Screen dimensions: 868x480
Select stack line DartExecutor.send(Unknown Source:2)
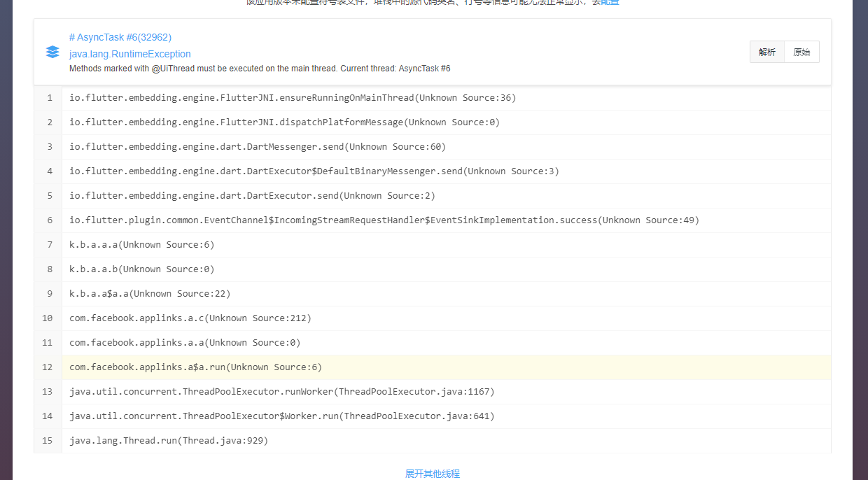[x=447, y=196]
